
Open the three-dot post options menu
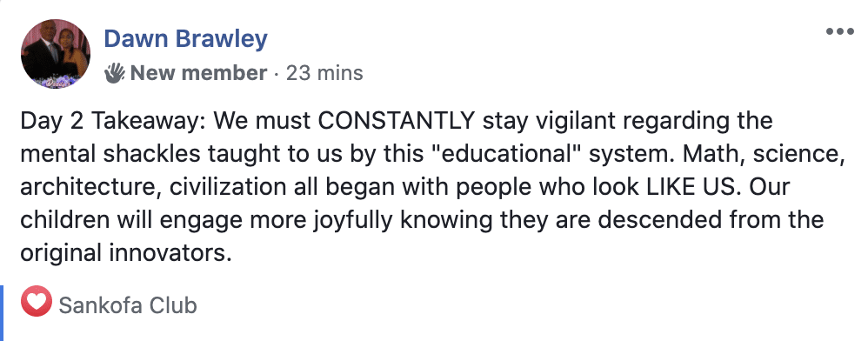tap(840, 31)
